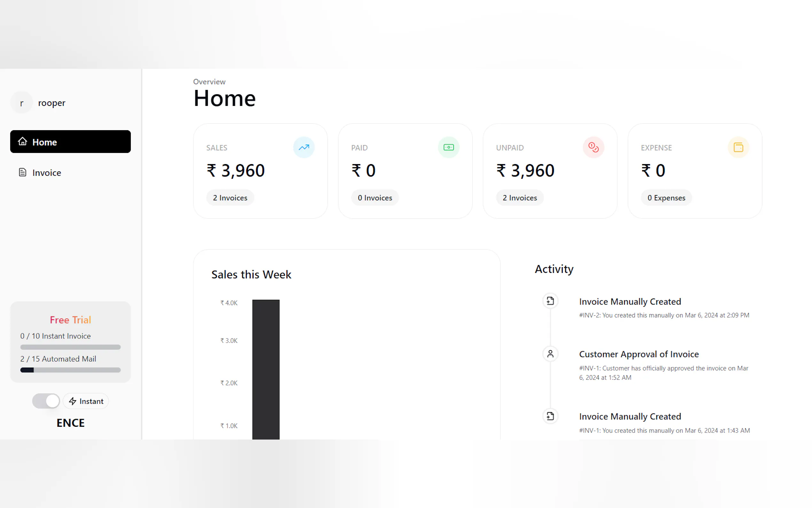
Task: Click the Sales trending-up arrow icon
Action: click(304, 147)
